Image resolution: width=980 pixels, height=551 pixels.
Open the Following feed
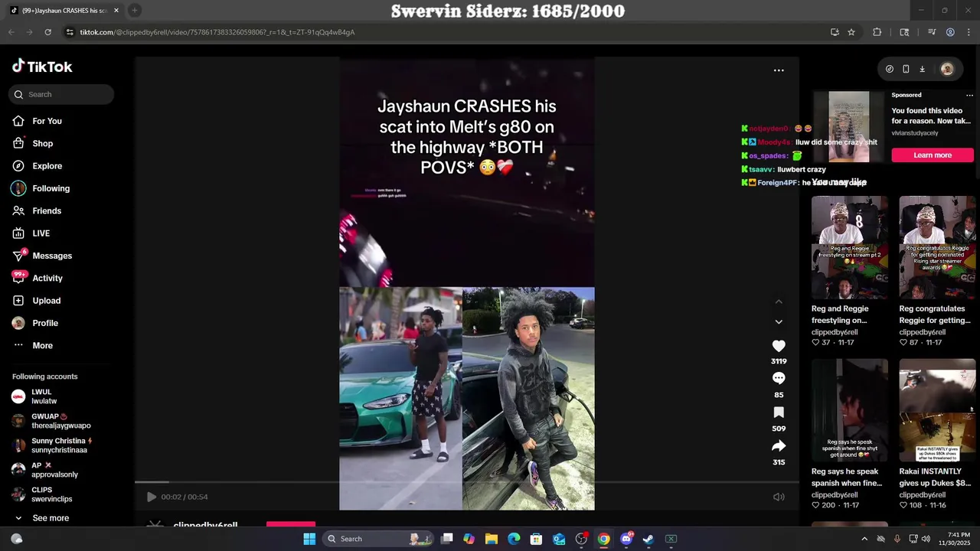[x=51, y=188]
